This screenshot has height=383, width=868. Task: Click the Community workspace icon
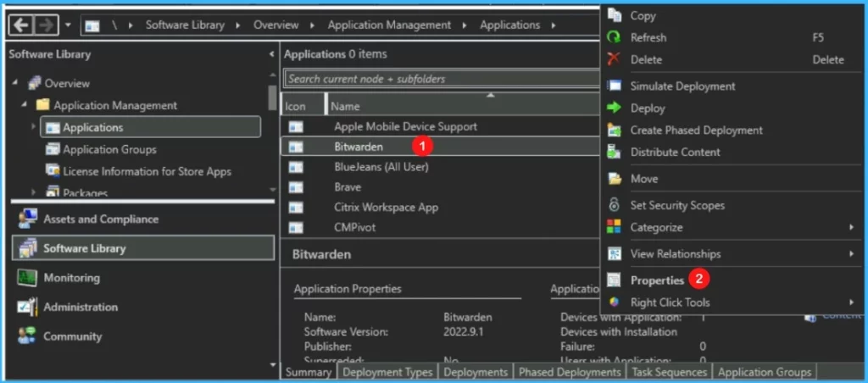click(27, 336)
